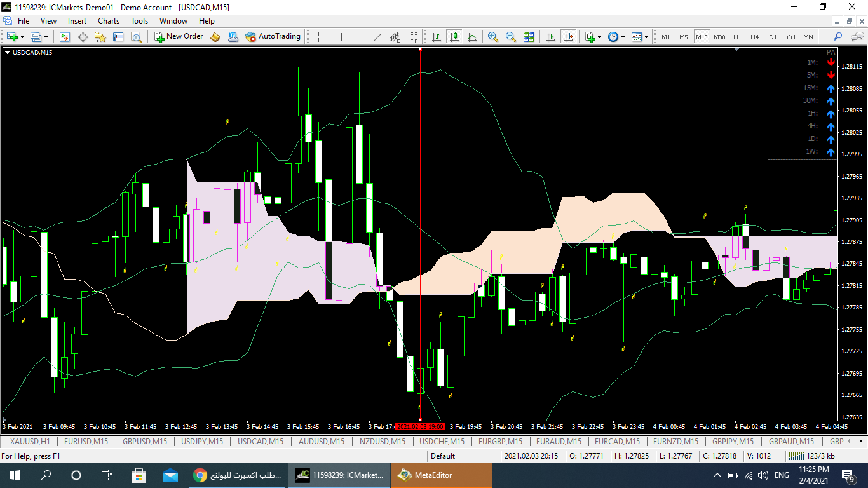The height and width of the screenshot is (488, 868).
Task: Expand the chart templates dropdown
Action: coord(647,37)
